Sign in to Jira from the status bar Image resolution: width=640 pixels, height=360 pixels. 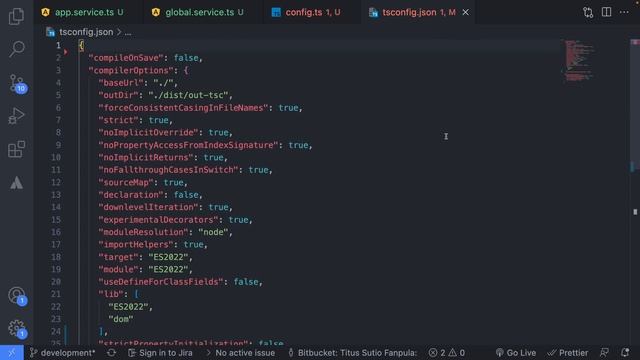tap(160, 353)
